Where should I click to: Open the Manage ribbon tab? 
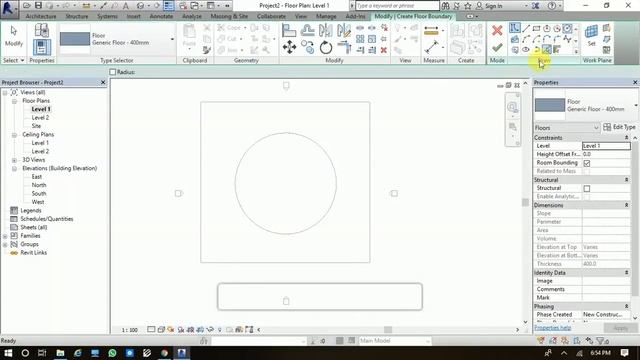point(326,16)
